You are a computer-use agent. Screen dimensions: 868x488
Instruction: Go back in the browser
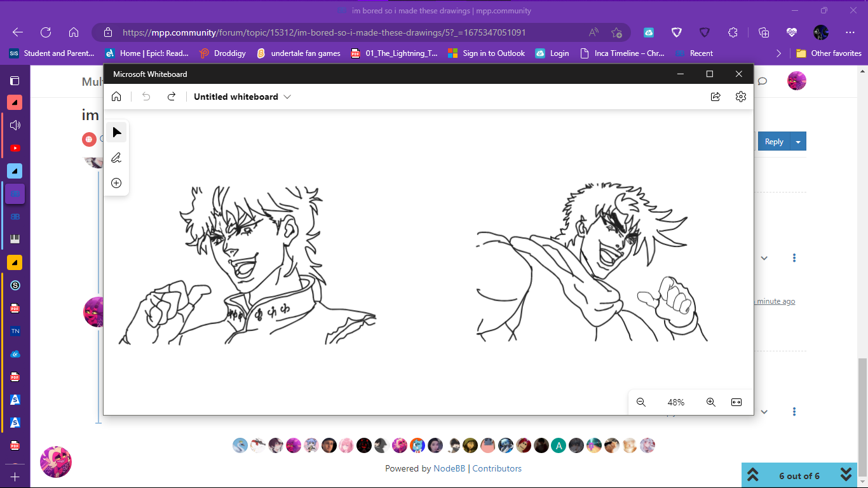point(18,32)
